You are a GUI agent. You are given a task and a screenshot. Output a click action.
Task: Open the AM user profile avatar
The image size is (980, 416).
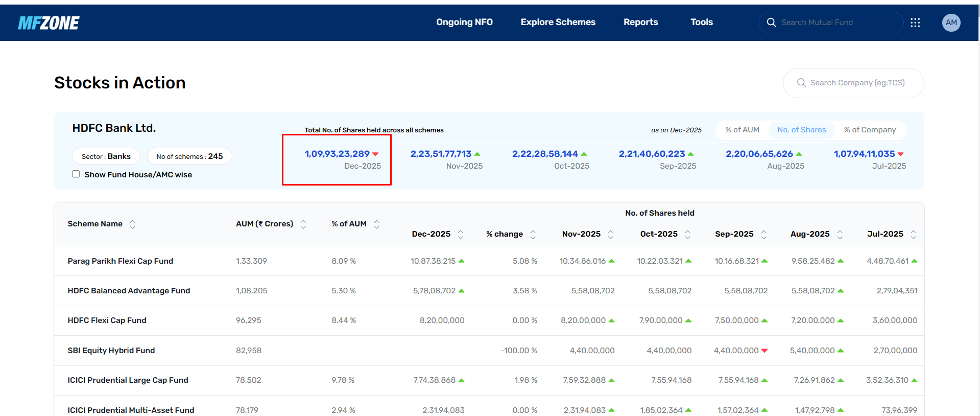tap(951, 22)
